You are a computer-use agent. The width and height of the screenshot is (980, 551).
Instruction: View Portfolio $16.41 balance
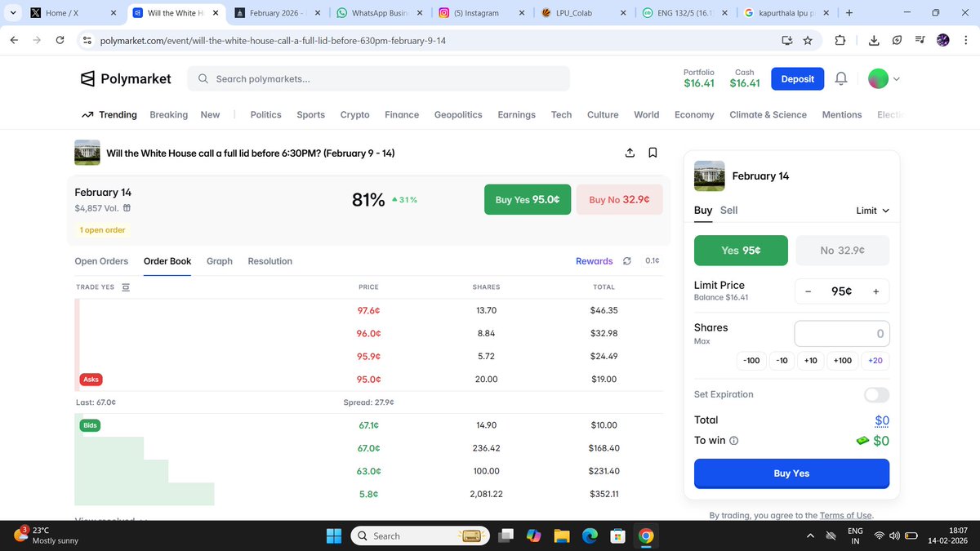(x=698, y=78)
